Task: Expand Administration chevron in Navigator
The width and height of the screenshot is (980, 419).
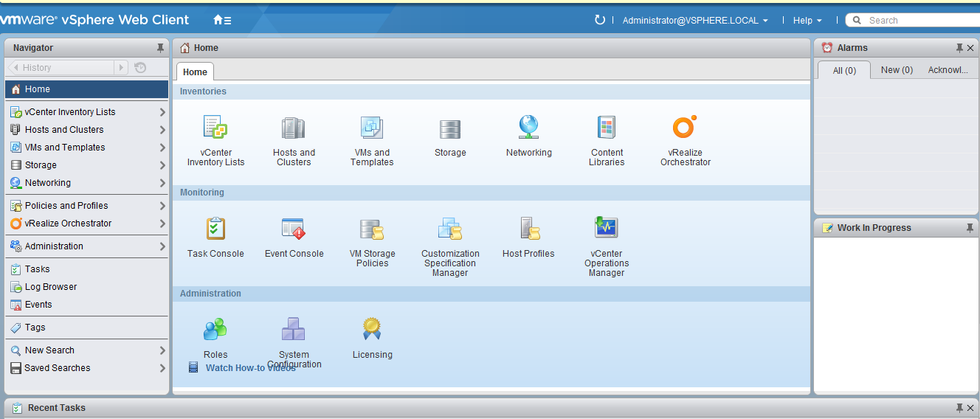Action: tap(162, 246)
